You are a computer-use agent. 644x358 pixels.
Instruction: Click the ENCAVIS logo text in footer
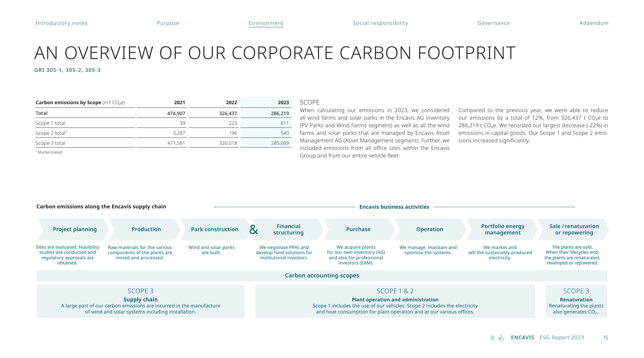(x=523, y=337)
